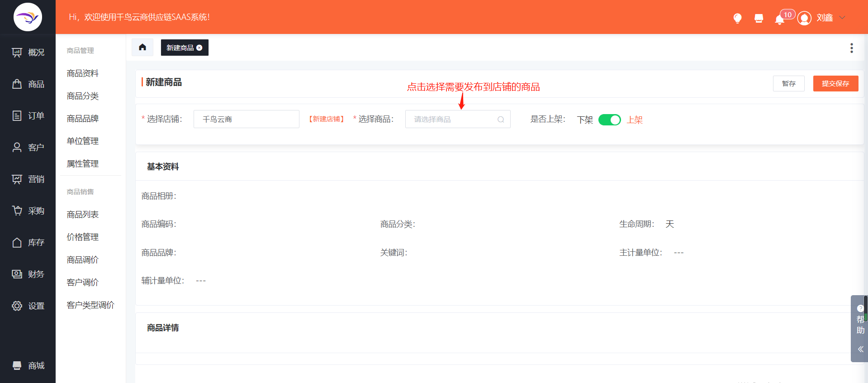Click the 商品相册 label

click(159, 196)
